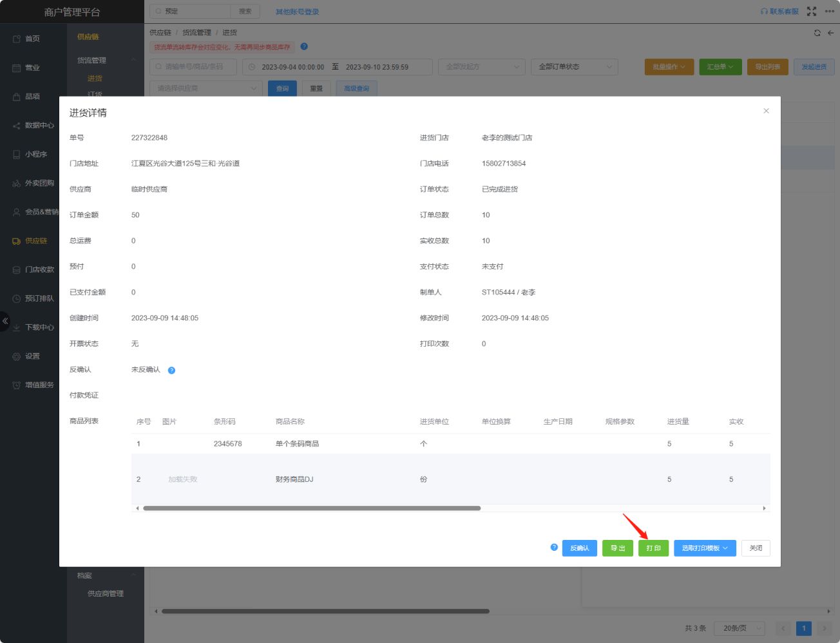Collapse 档案 submenu chevron
Image resolution: width=840 pixels, height=643 pixels.
pos(133,575)
